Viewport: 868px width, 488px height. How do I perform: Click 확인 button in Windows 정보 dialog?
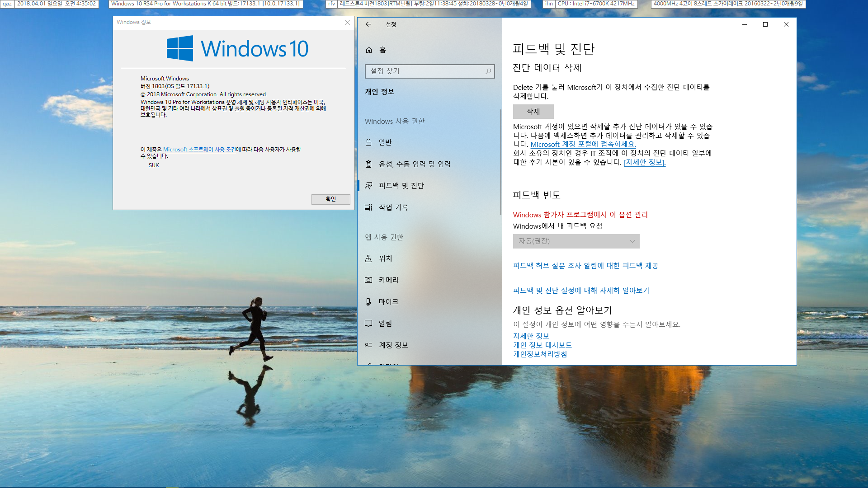(330, 199)
